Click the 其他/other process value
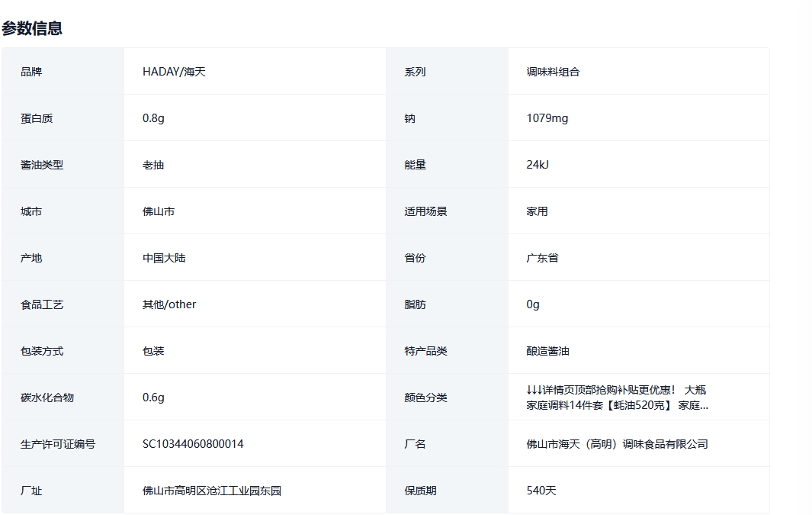The height and width of the screenshot is (515, 812). click(169, 304)
